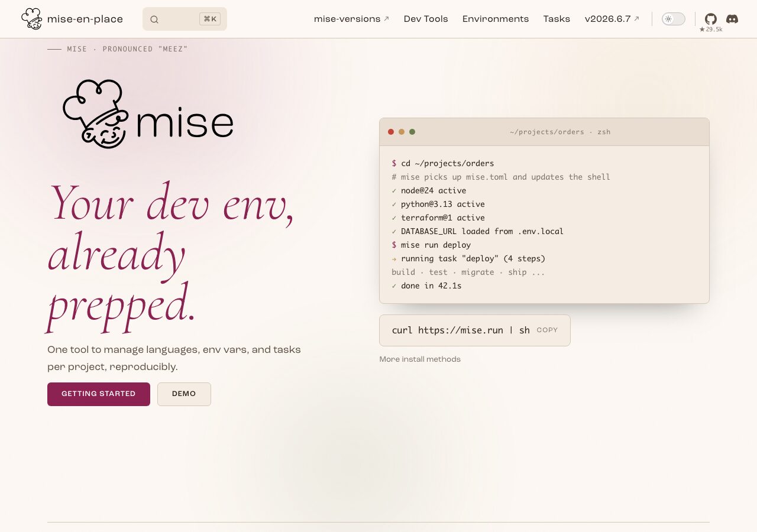Open More install methods link
The height and width of the screenshot is (532, 757).
click(x=420, y=359)
